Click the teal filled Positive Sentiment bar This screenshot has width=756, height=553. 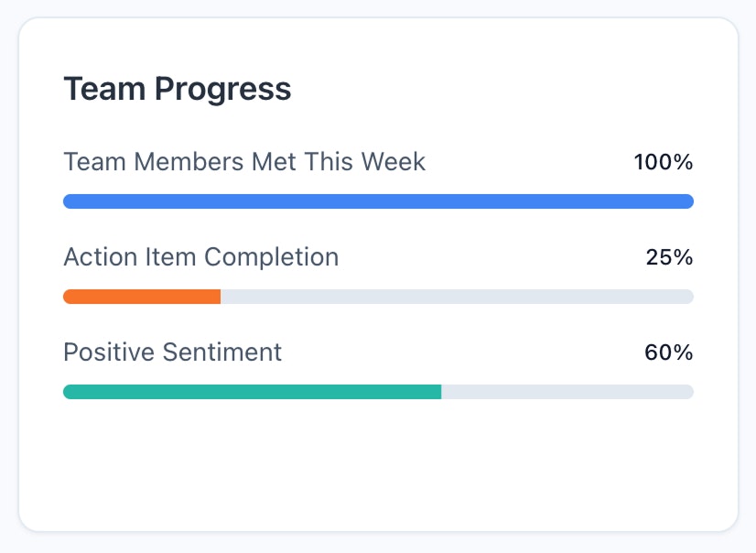click(x=252, y=392)
